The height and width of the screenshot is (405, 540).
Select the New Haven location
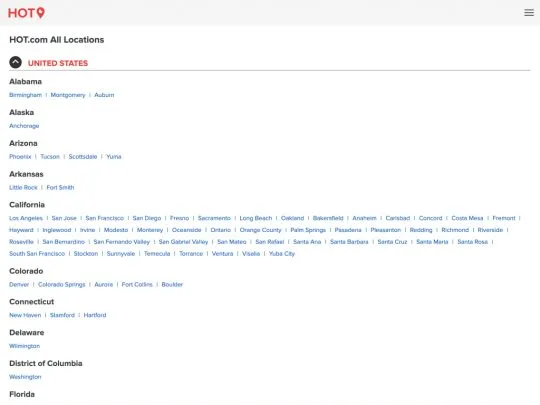25,315
